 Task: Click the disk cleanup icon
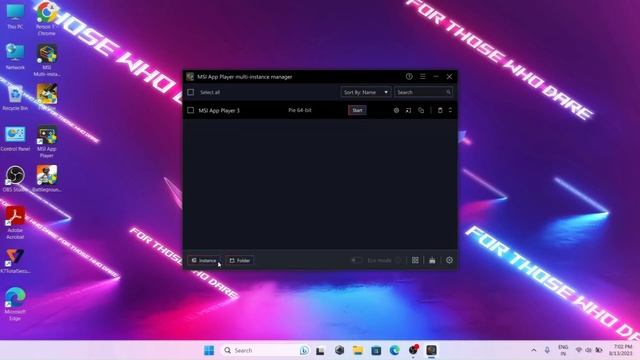(432, 260)
